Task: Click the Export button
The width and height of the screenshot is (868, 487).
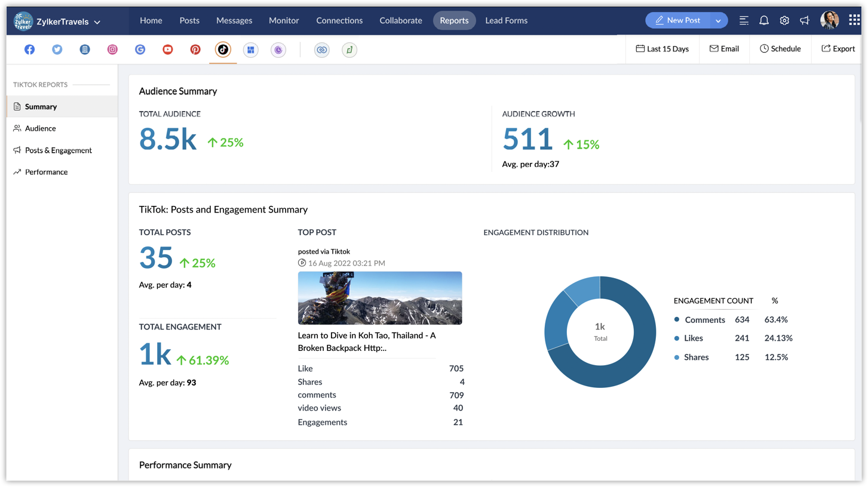Action: [838, 49]
